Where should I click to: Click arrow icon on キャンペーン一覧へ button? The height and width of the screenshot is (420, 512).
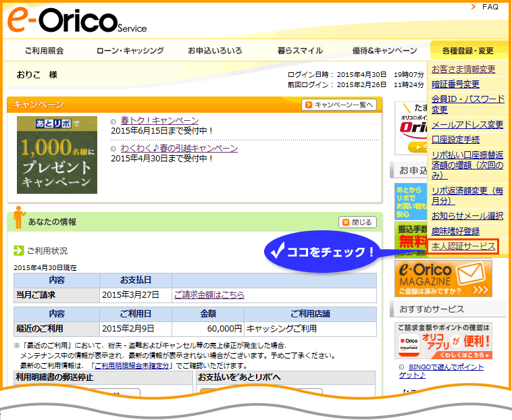[308, 105]
